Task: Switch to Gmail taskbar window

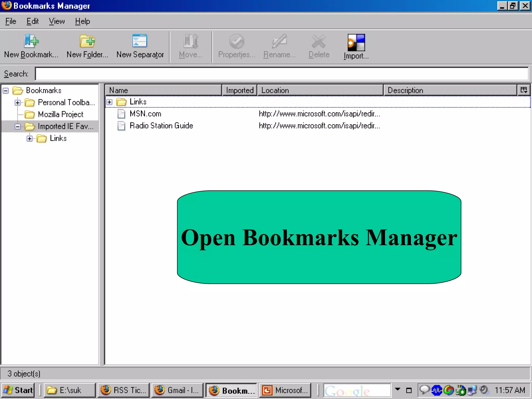Action: pos(177,390)
